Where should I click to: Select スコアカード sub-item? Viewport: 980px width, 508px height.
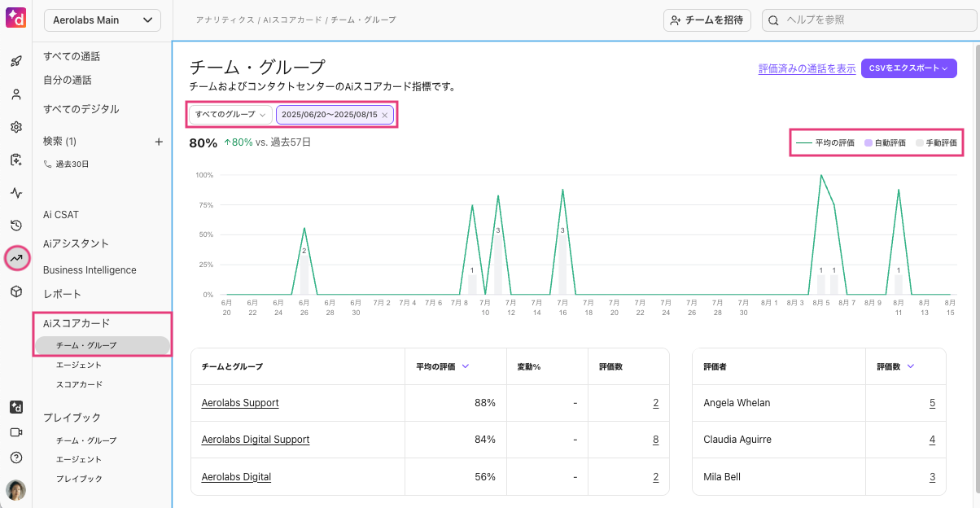pyautogui.click(x=79, y=384)
